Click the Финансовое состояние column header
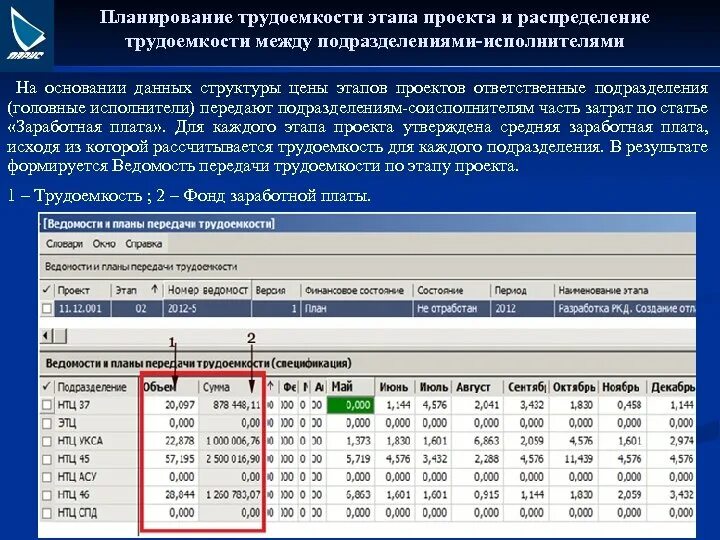This screenshot has width=720, height=540. coord(356,290)
